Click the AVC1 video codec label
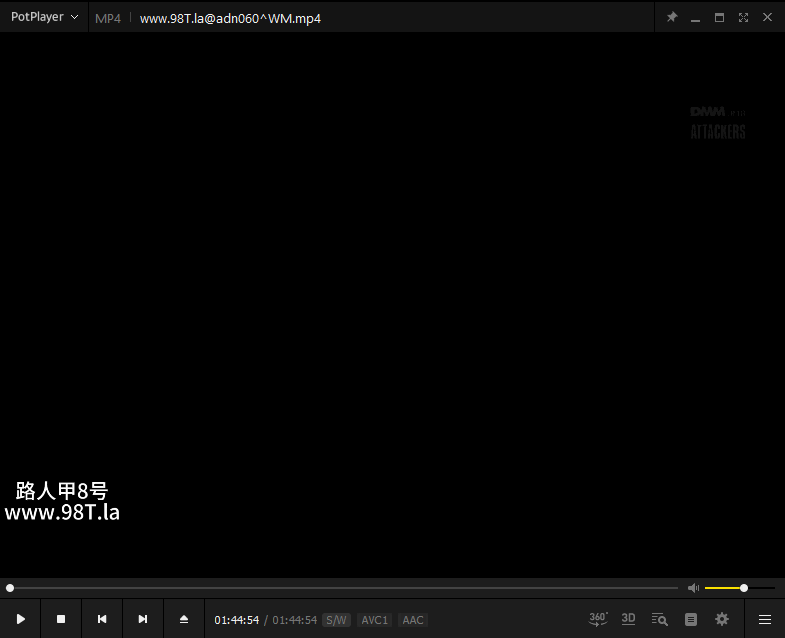This screenshot has width=785, height=638. click(375, 620)
